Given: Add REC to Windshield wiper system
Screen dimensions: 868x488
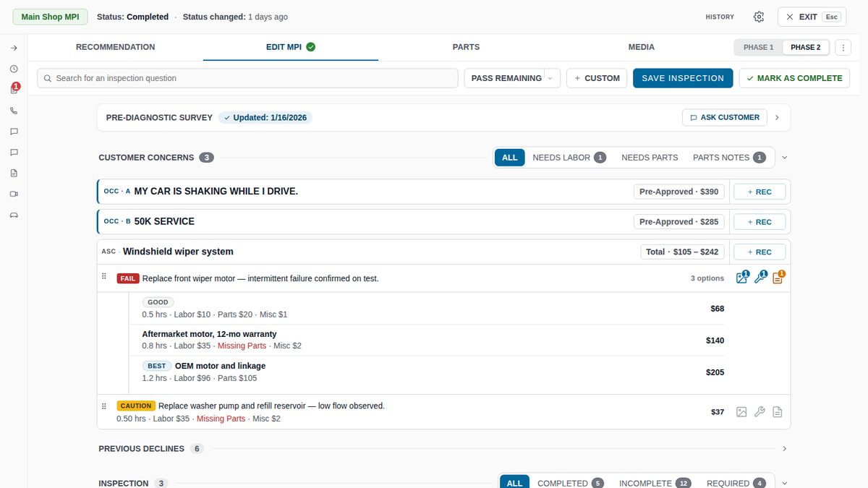Looking at the screenshot, I should coord(759,252).
